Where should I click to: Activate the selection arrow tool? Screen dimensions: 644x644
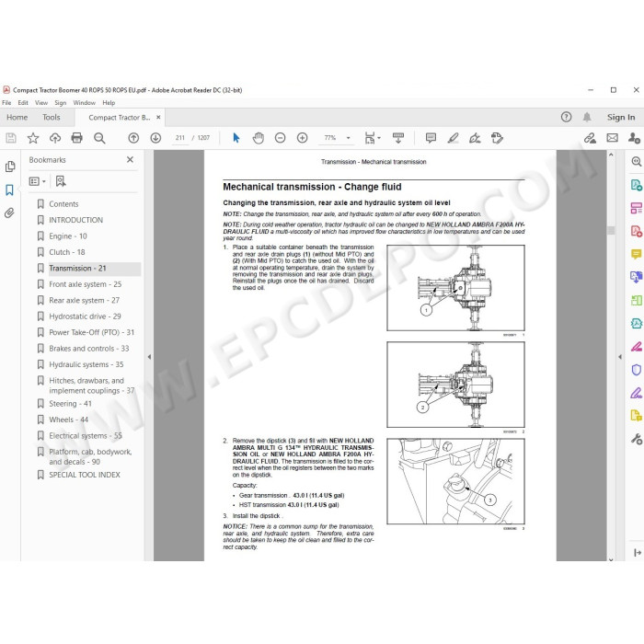(x=236, y=138)
